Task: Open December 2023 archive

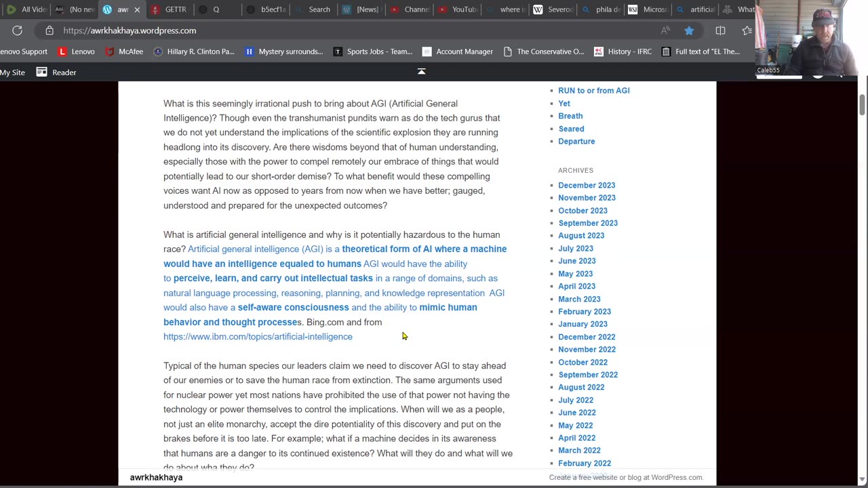Action: 587,185
